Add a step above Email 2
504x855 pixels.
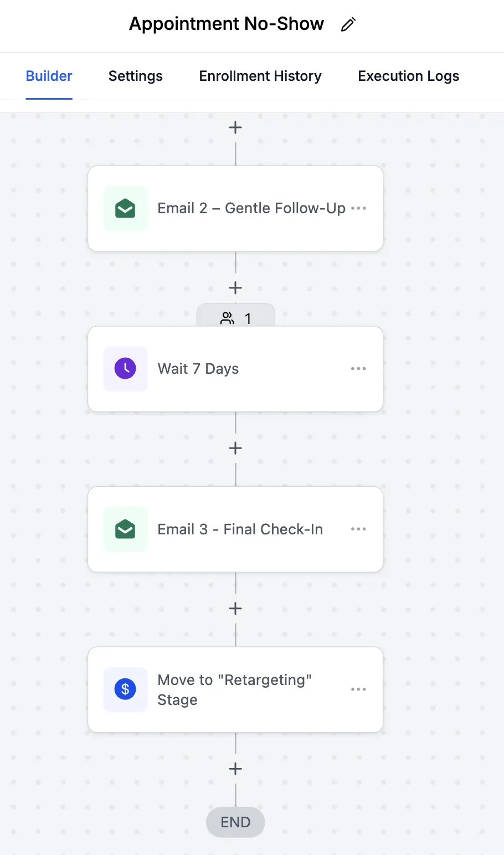point(235,127)
